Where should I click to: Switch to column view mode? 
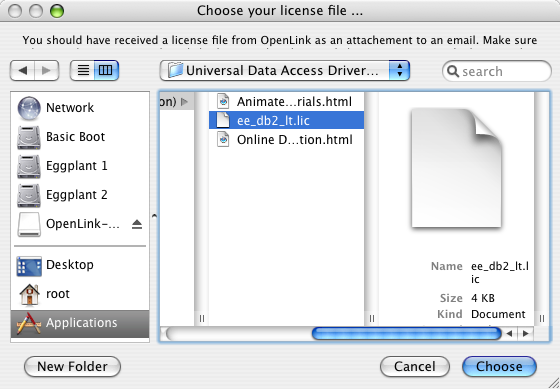point(106,70)
